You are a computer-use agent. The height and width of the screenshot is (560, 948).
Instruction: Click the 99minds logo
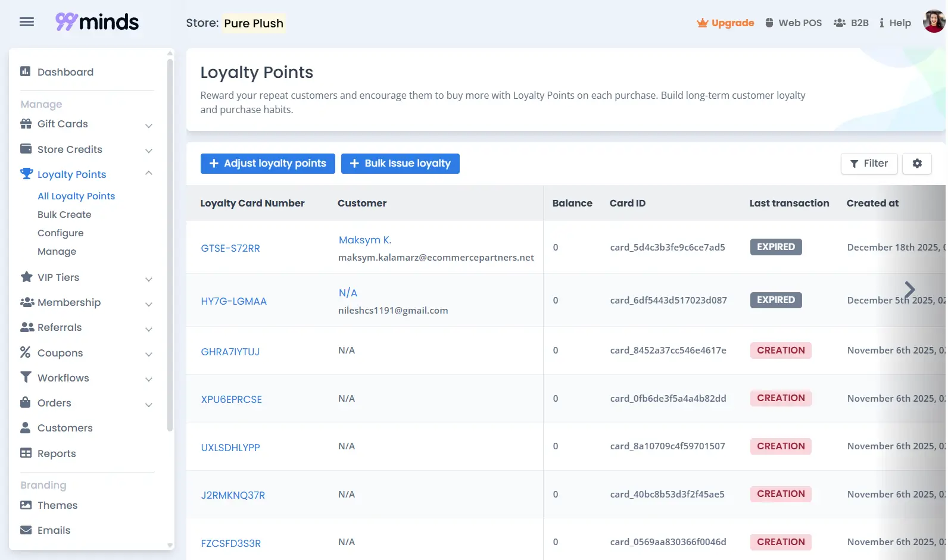tap(97, 22)
